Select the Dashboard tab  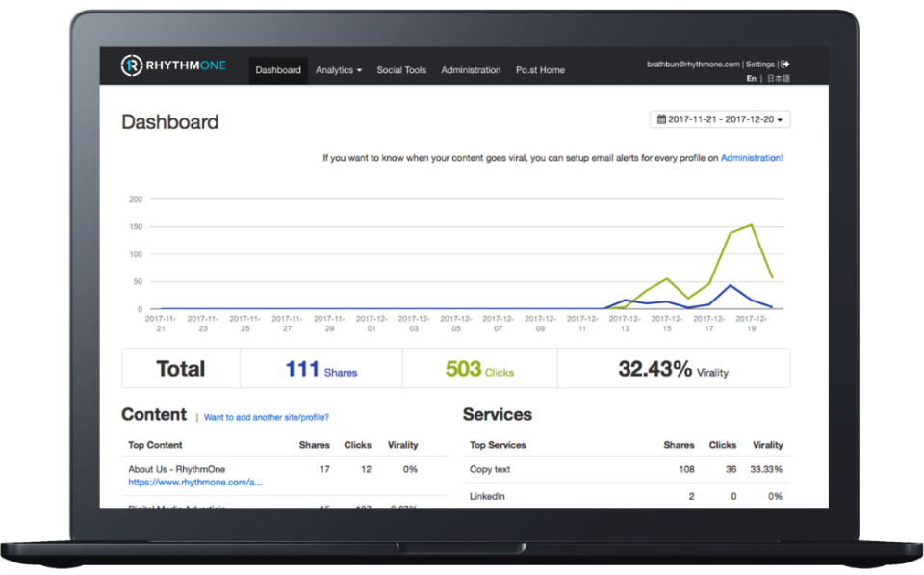(278, 70)
